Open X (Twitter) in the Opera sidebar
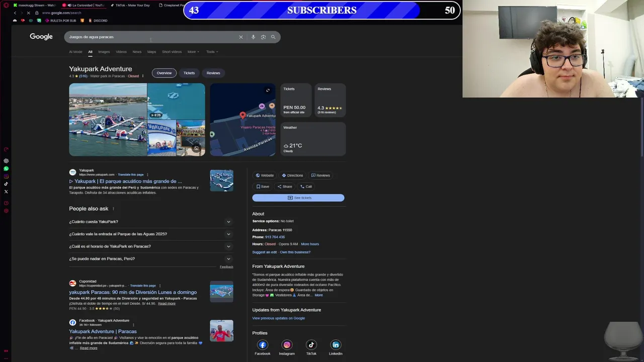Screen dimensions: 644x362 pos(6,191)
